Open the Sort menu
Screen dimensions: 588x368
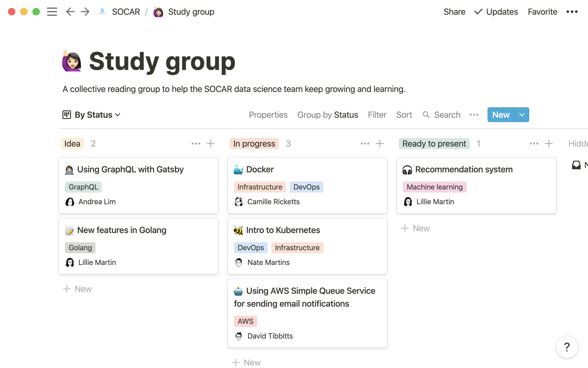(x=404, y=115)
